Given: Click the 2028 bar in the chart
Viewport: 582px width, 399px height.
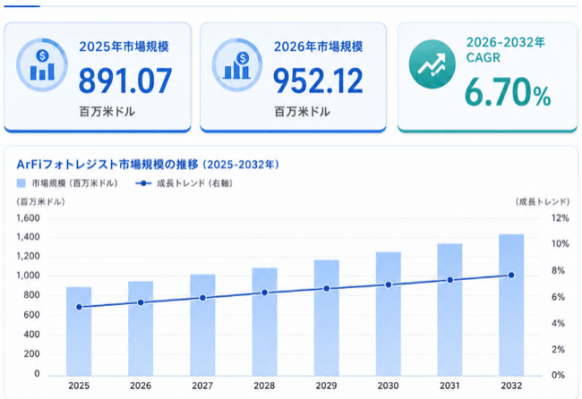Looking at the screenshot, I should [265, 322].
